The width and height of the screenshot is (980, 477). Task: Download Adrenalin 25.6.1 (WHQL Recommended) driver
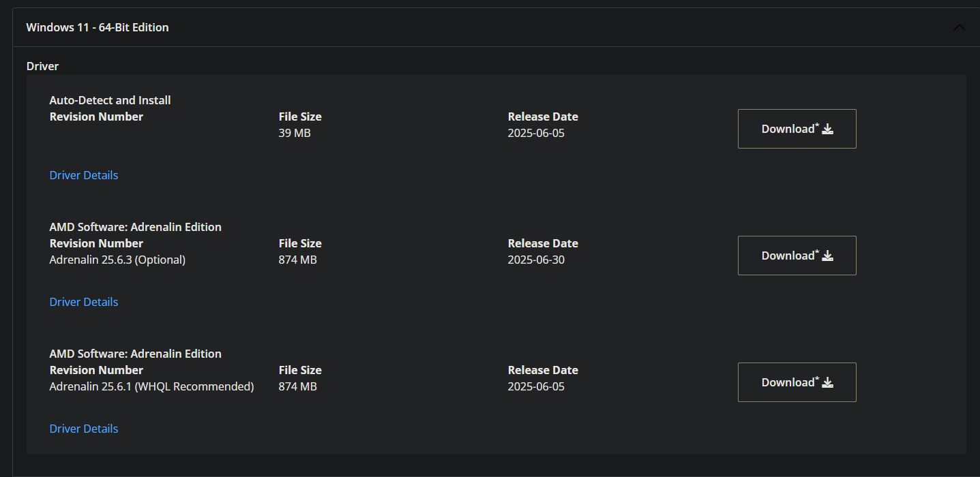tap(797, 382)
